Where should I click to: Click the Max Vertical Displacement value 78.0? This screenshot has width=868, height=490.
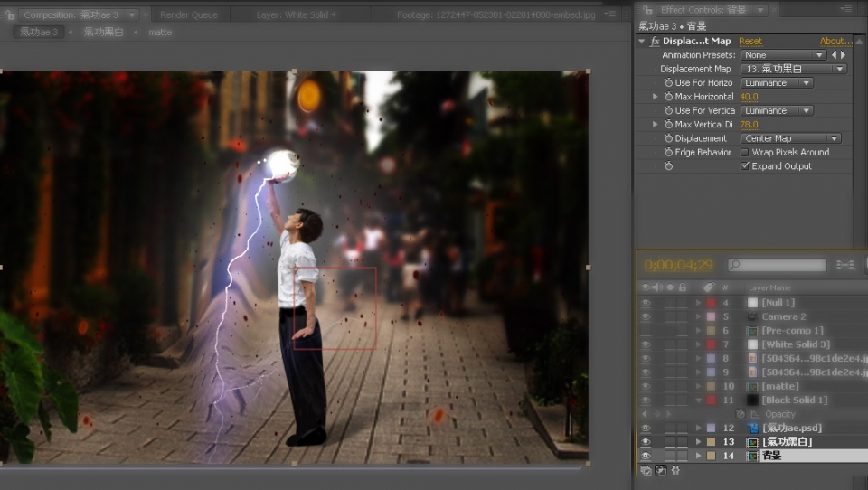[749, 125]
